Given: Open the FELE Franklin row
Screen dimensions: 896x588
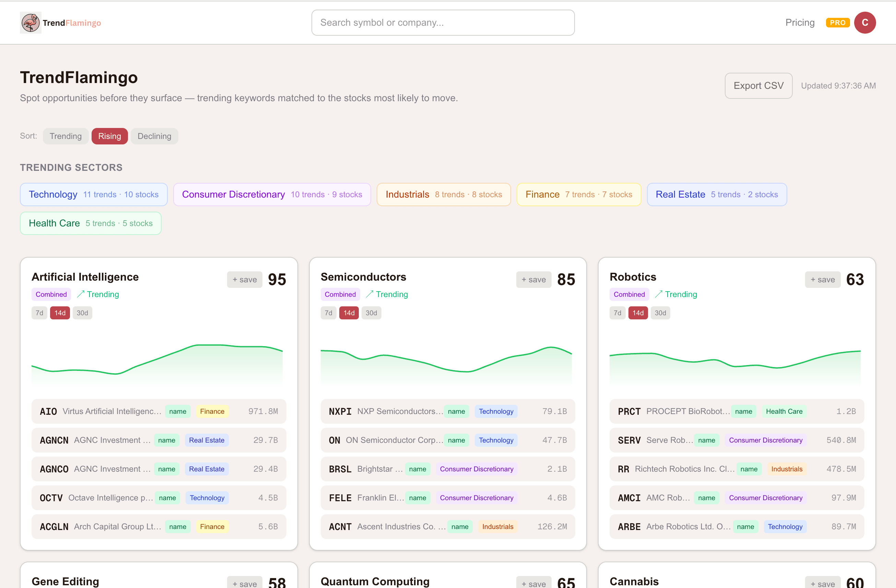Looking at the screenshot, I should (x=448, y=498).
